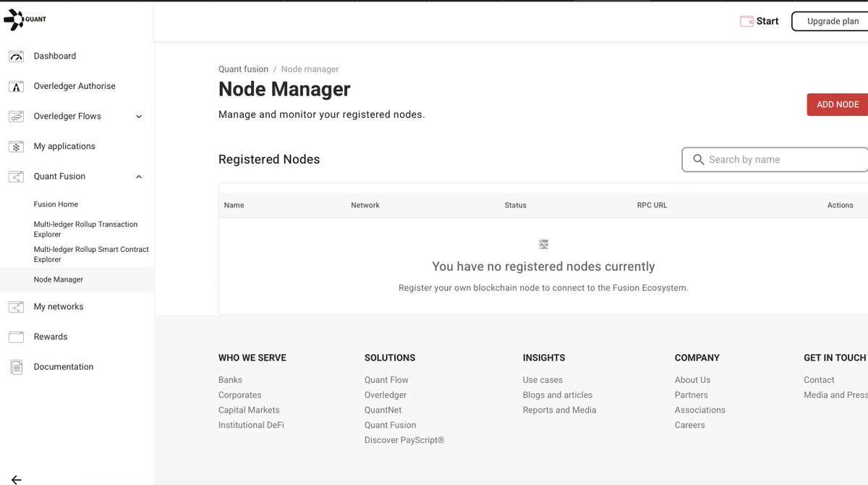Image resolution: width=868 pixels, height=485 pixels.
Task: Click the Start label in header
Action: point(767,21)
